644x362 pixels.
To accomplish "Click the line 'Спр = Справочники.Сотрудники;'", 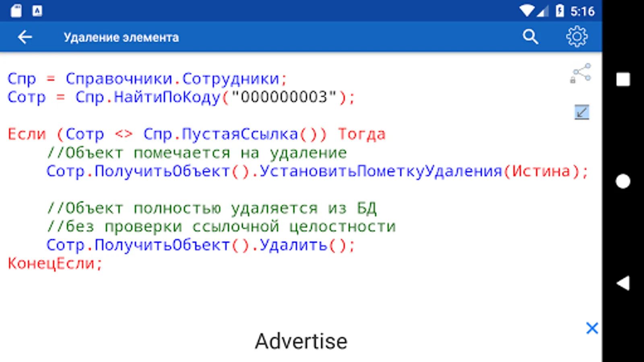I will (x=147, y=79).
